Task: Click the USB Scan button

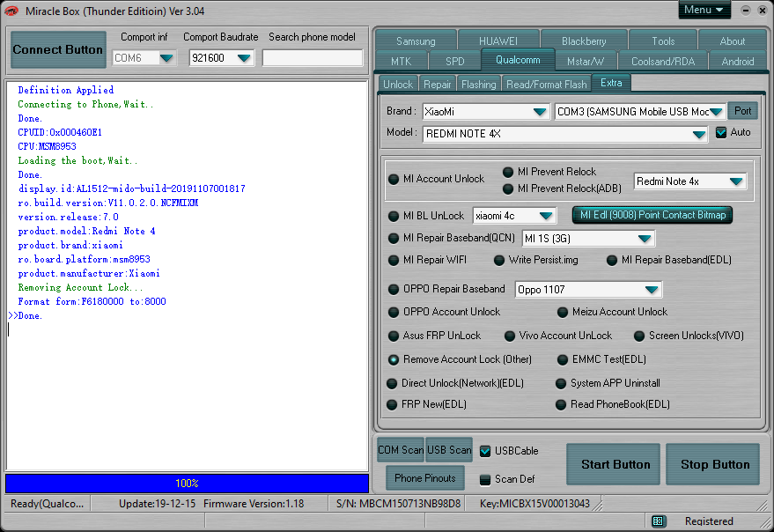Action: (x=449, y=450)
